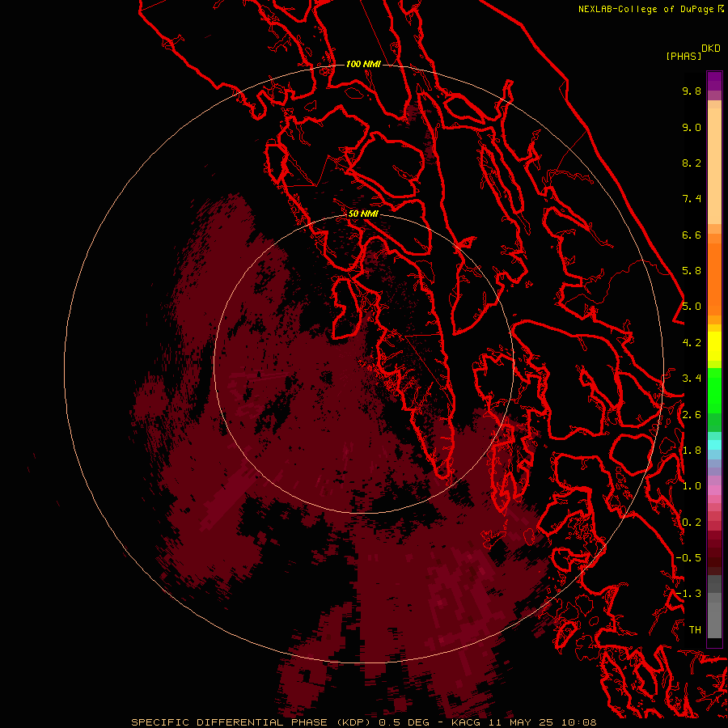
Task: Click the [PHAS] label above the color scale
Action: point(684,57)
